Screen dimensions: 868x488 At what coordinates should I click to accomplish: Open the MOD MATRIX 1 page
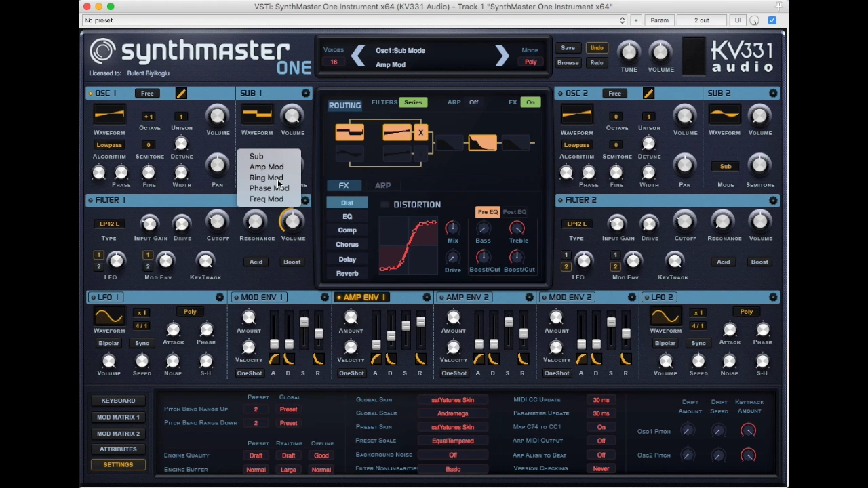click(x=118, y=418)
